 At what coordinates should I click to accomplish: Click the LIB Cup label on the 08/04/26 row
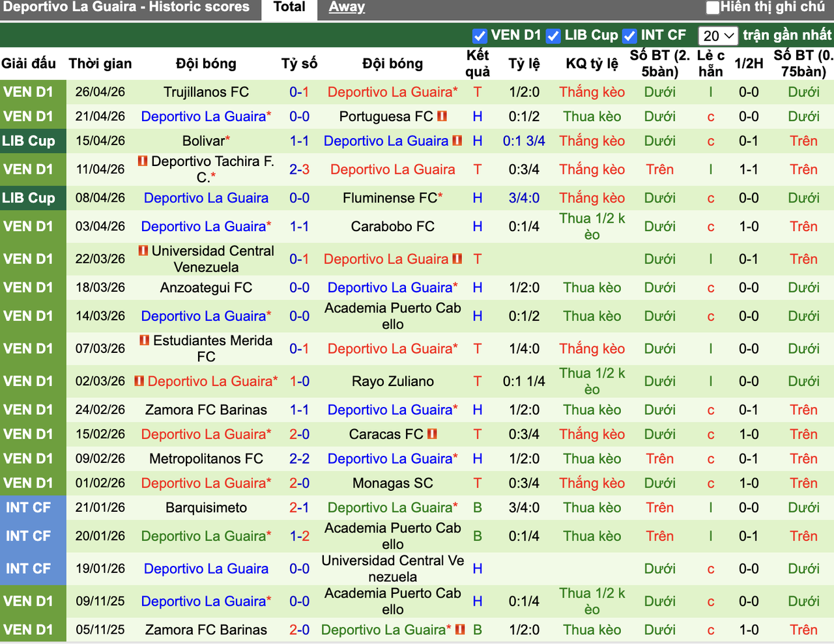click(x=28, y=198)
